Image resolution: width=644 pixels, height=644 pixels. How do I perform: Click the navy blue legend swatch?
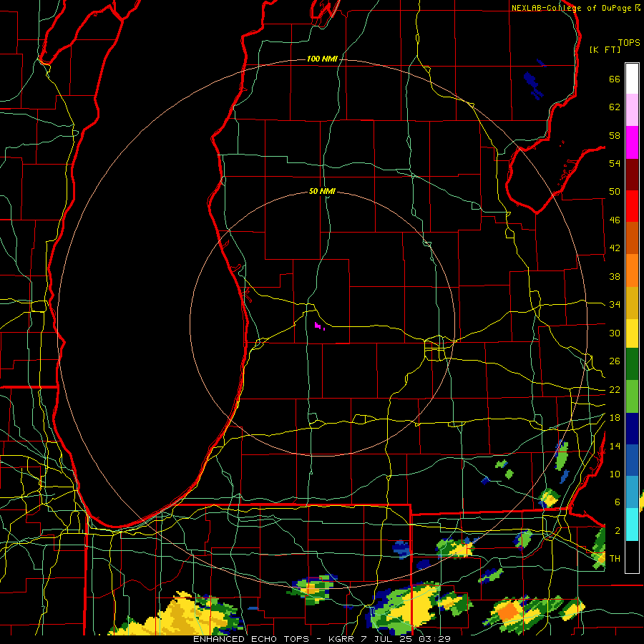pos(632,429)
